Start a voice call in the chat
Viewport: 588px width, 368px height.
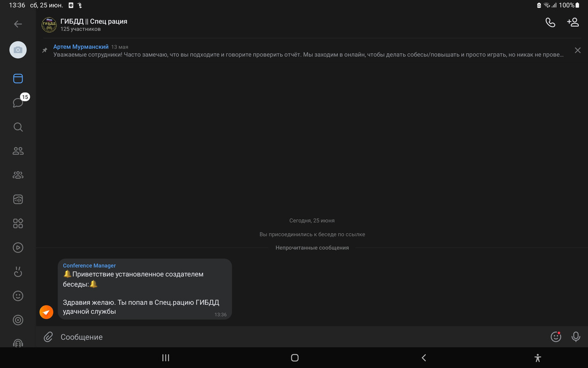click(550, 22)
